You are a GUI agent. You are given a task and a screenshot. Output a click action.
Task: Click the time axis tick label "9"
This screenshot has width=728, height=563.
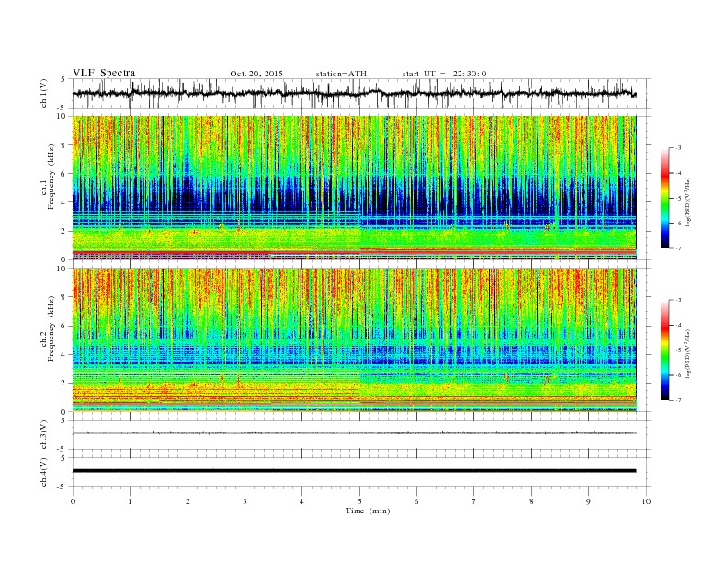click(588, 501)
